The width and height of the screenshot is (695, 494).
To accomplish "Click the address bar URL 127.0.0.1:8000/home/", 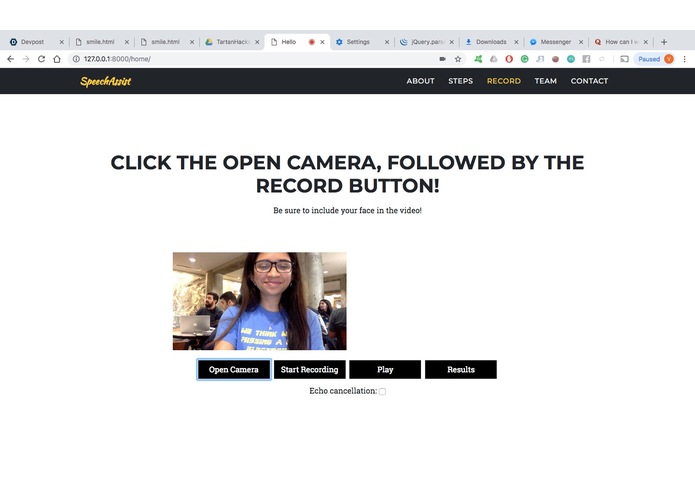I will pos(117,59).
